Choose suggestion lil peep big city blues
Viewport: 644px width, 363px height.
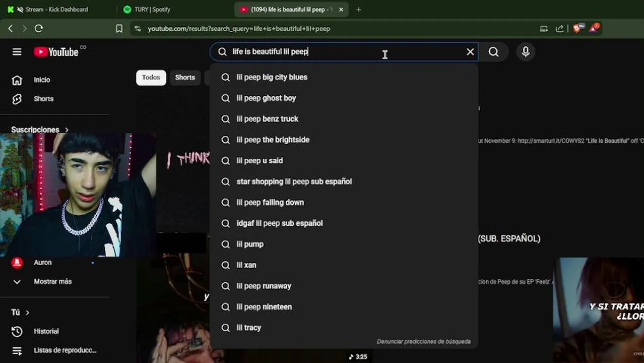click(344, 77)
